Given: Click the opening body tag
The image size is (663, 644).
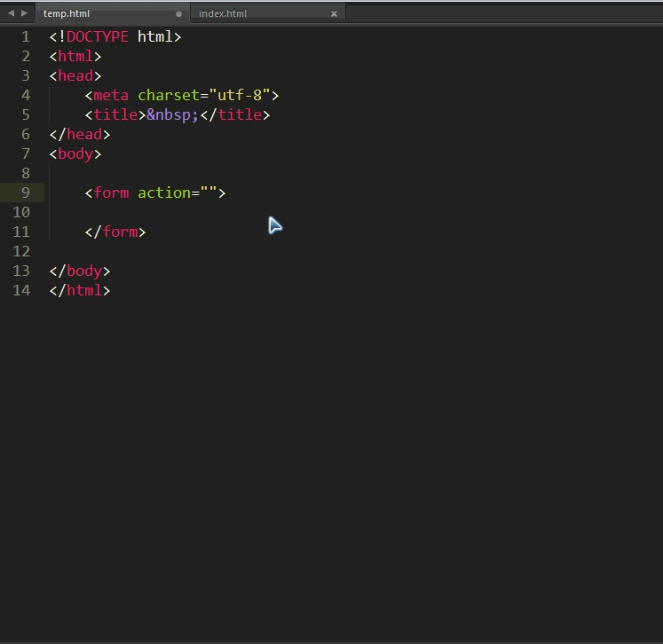Looking at the screenshot, I should (75, 153).
